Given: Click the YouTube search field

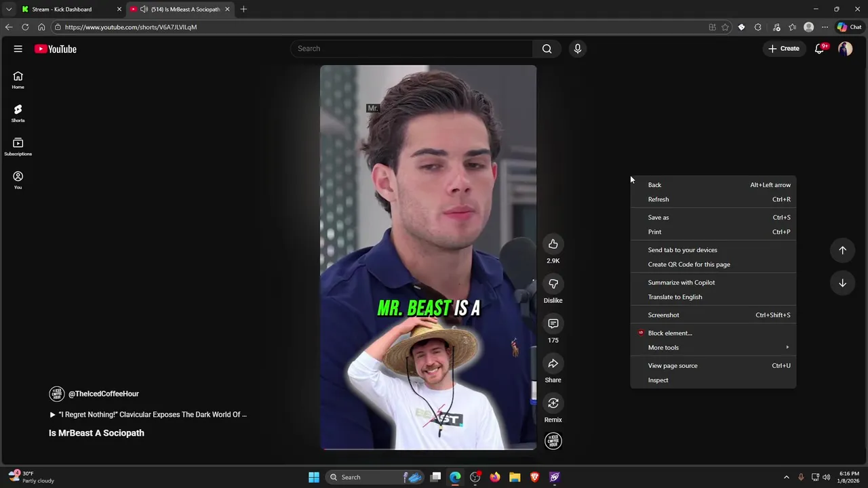Looking at the screenshot, I should (412, 49).
